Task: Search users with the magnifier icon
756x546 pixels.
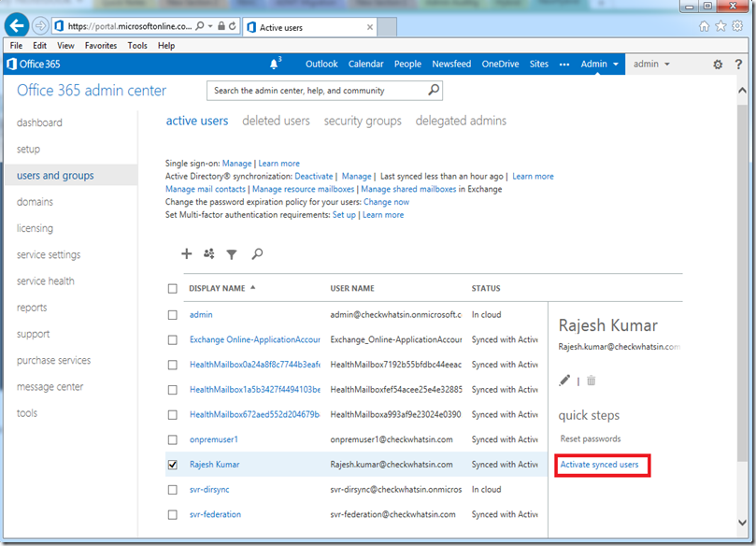Action: point(257,253)
